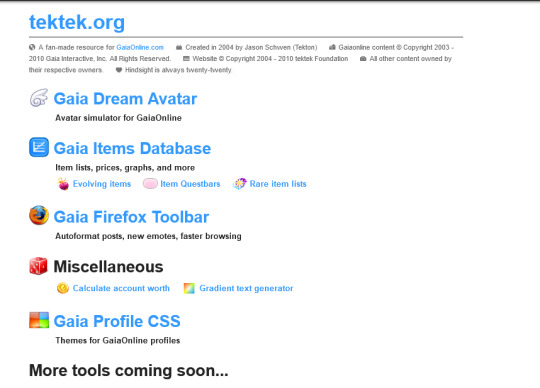Open the tektek.org title link
Screen dimensions: 540x388
pos(77,23)
